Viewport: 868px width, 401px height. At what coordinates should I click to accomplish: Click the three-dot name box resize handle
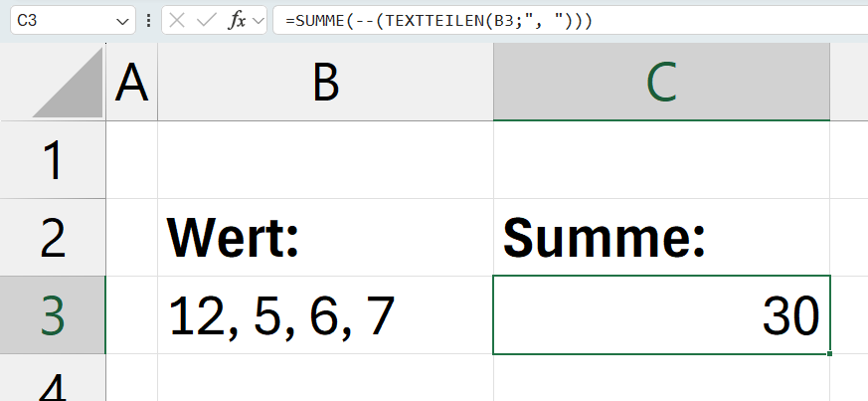pyautogui.click(x=148, y=20)
